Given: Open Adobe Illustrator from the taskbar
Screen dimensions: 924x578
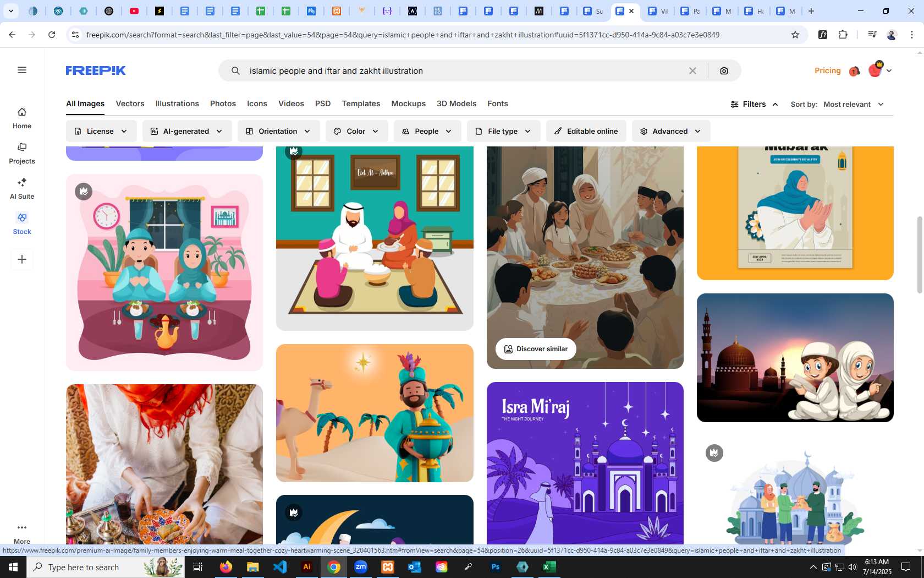Looking at the screenshot, I should click(307, 567).
